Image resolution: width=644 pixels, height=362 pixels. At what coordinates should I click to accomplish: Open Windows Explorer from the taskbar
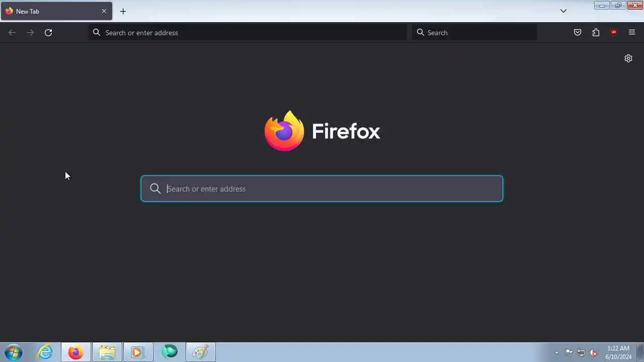(107, 352)
